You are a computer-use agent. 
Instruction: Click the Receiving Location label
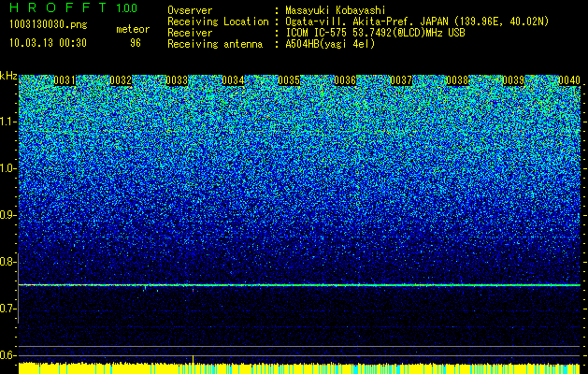click(x=218, y=22)
